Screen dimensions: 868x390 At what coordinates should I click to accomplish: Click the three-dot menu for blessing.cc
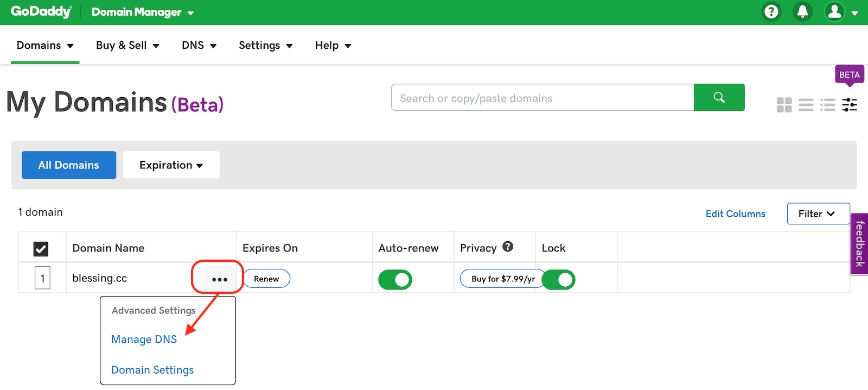click(x=219, y=279)
